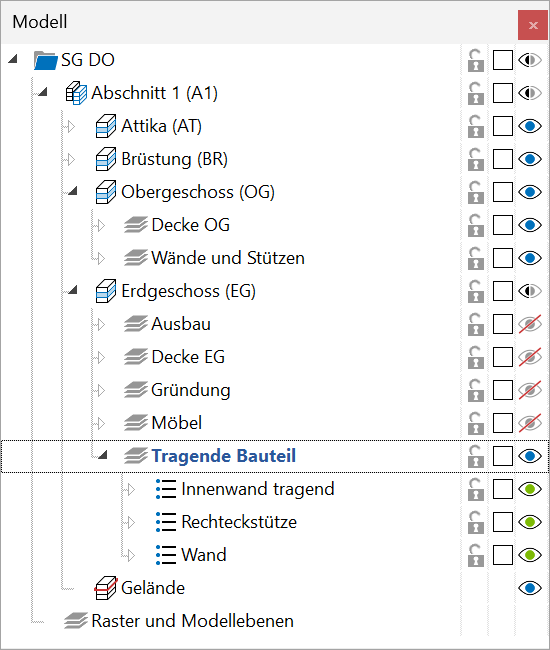
Task: Expand the Attika (AT) node
Action: [x=71, y=126]
